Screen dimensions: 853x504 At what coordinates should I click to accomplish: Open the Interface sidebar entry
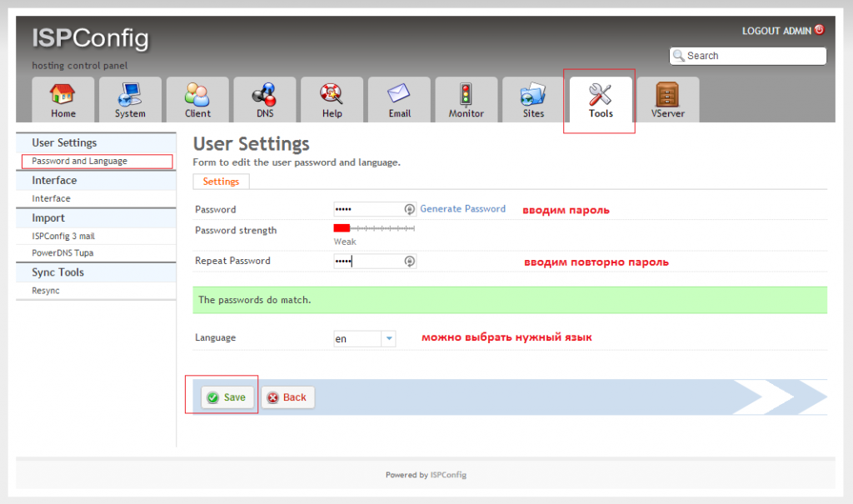(51, 198)
